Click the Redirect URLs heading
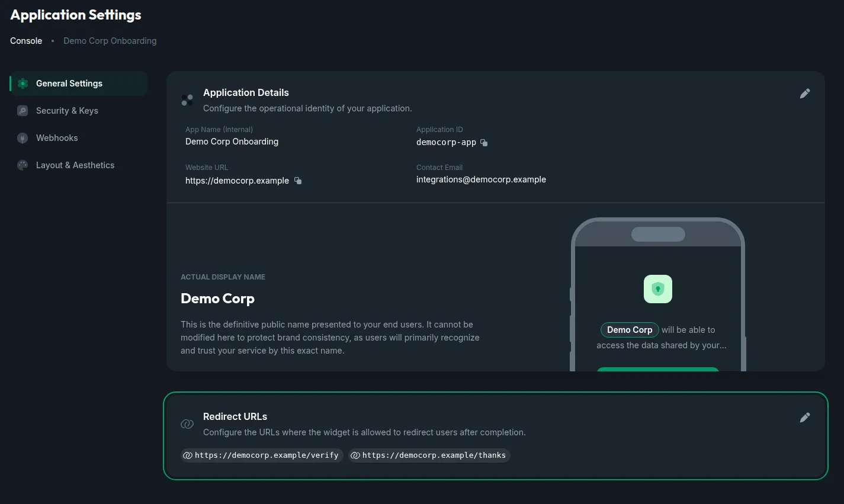844x504 pixels. point(235,416)
